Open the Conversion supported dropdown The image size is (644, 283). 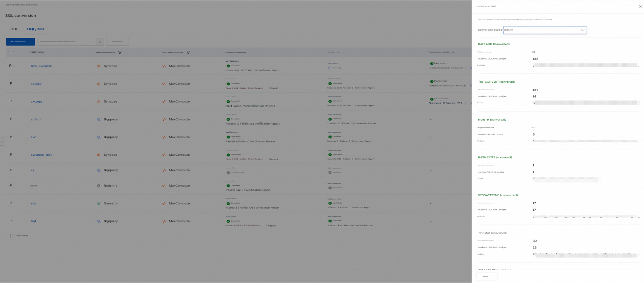(545, 30)
